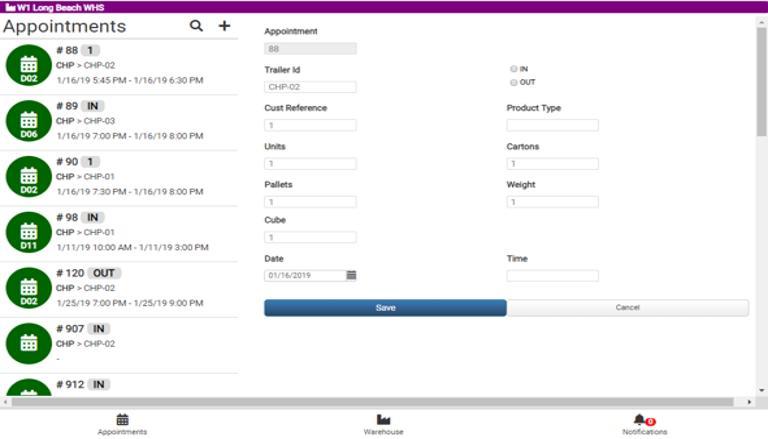The height and width of the screenshot is (439, 768).
Task: Select calendar icon for appointment #120
Action: pyautogui.click(x=28, y=288)
